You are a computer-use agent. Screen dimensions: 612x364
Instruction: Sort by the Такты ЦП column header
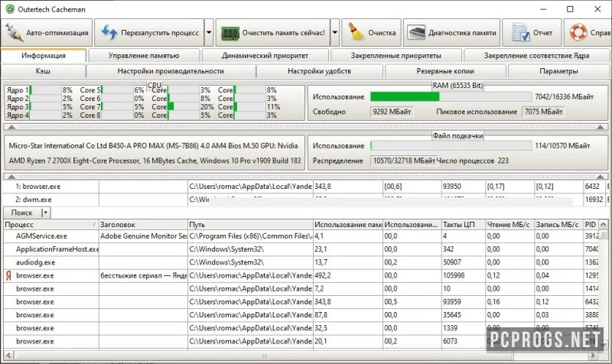tap(464, 225)
